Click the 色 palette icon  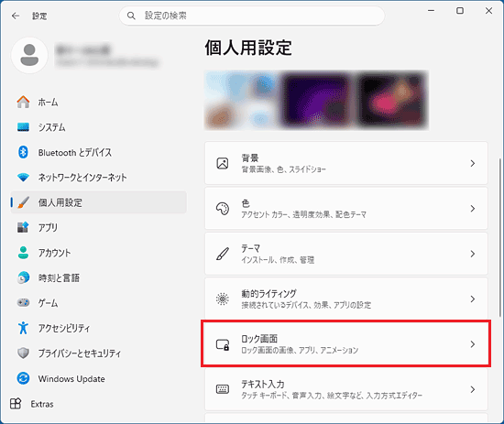coord(223,209)
